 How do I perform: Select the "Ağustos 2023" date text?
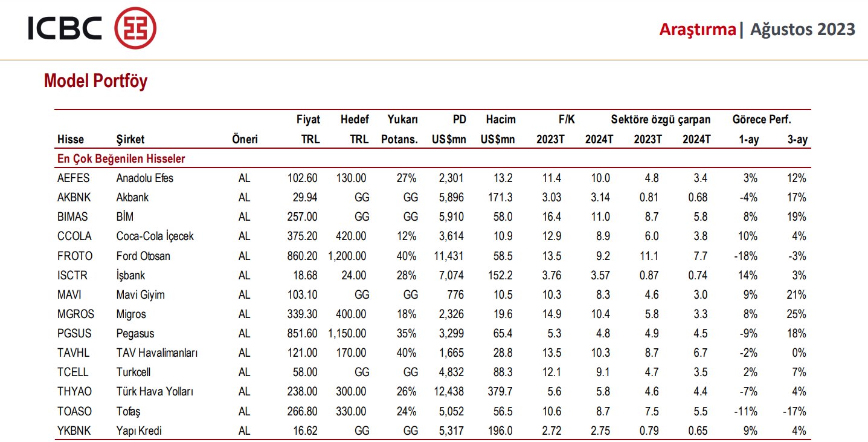[803, 29]
